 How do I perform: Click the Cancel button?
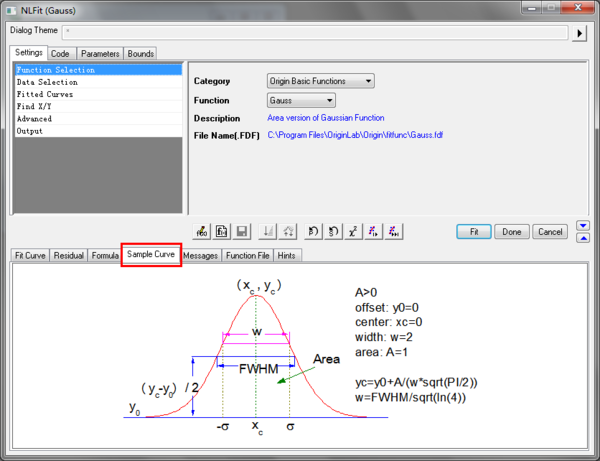coord(549,232)
